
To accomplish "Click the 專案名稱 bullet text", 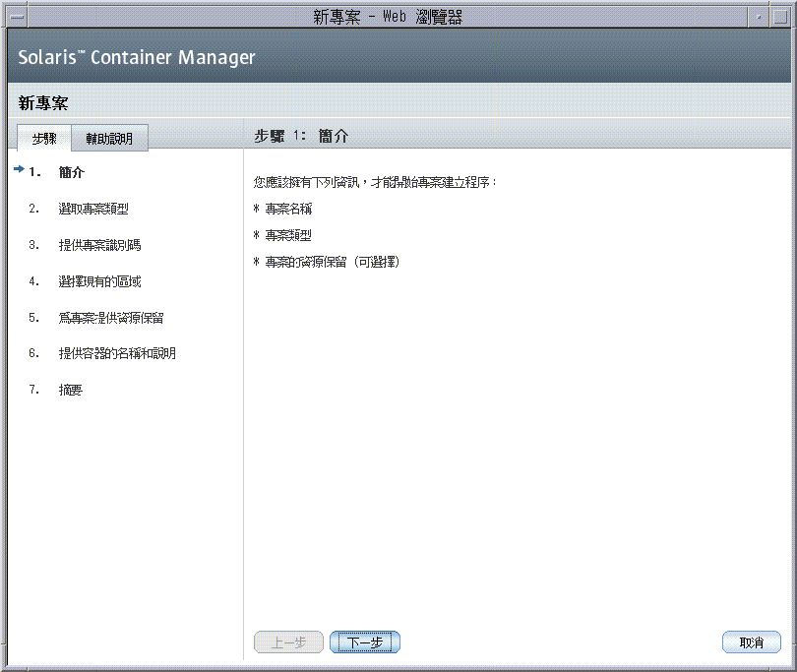I will (x=288, y=209).
